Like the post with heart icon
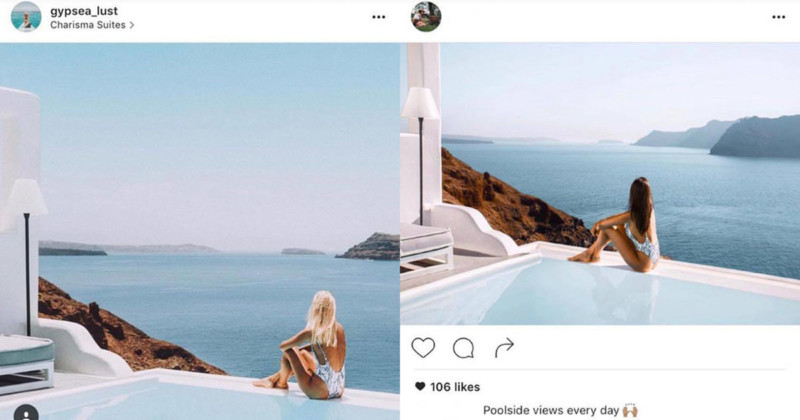 pos(423,348)
